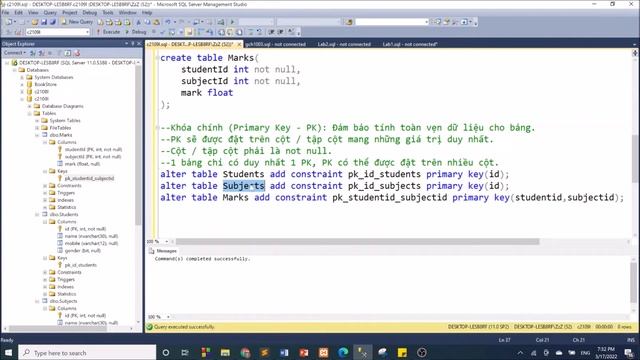Open Microsoft Edge from the taskbar
This screenshot has width=640, height=360.
[x=343, y=353]
